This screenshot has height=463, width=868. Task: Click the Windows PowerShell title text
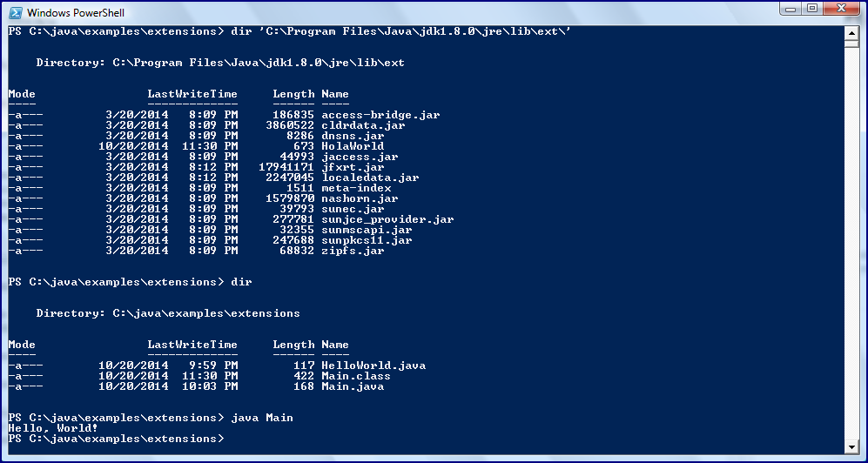click(x=76, y=13)
